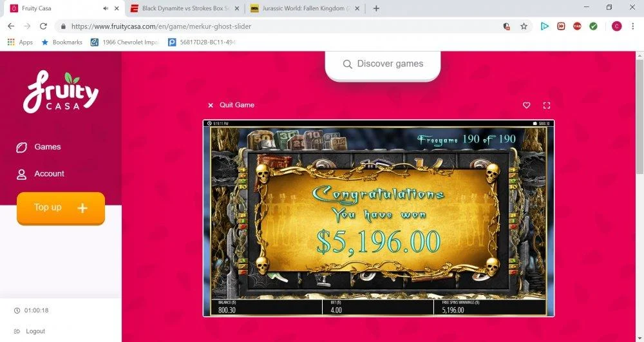Click the magnifier search icon
The width and height of the screenshot is (644, 342).
point(348,64)
